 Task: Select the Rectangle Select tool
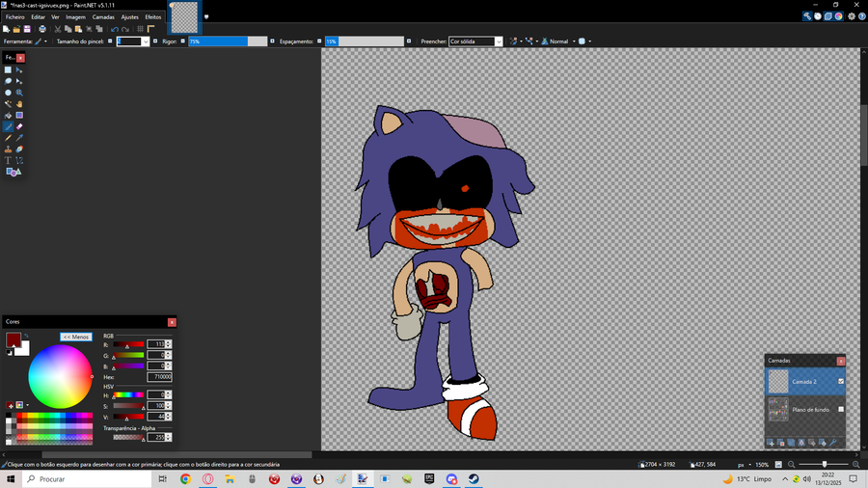coord(8,70)
